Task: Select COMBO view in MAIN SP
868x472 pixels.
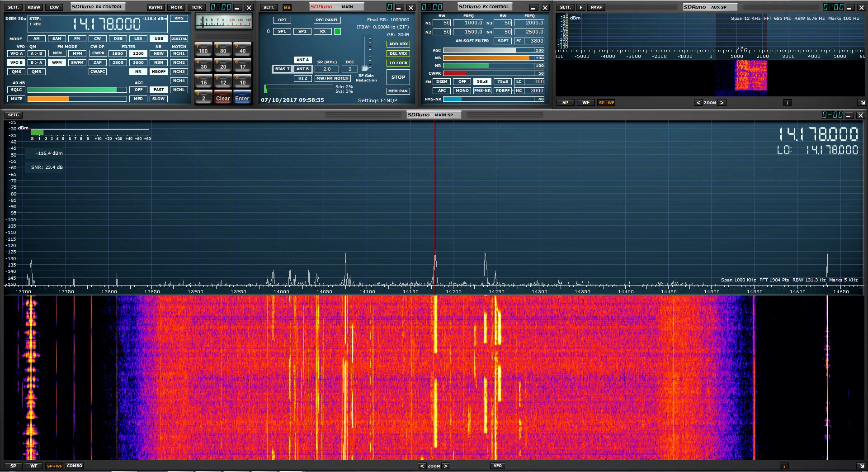Action: coord(75,466)
